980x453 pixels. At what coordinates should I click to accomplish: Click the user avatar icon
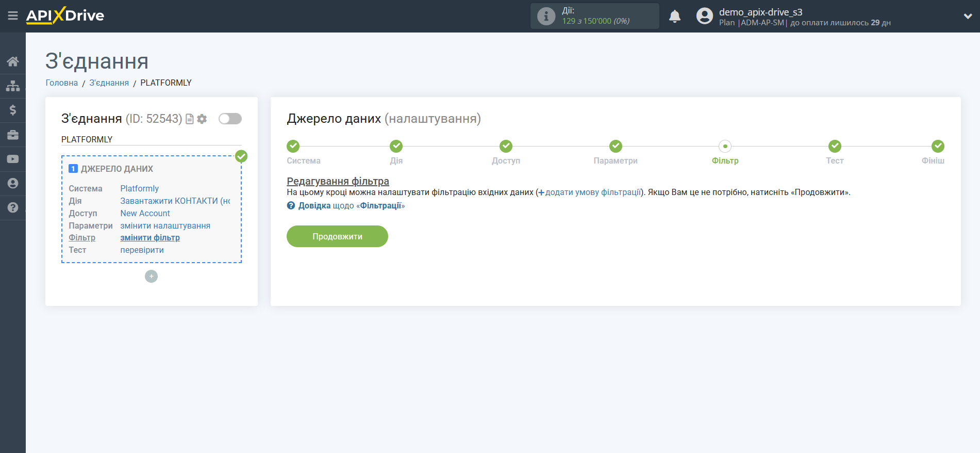pyautogui.click(x=705, y=16)
